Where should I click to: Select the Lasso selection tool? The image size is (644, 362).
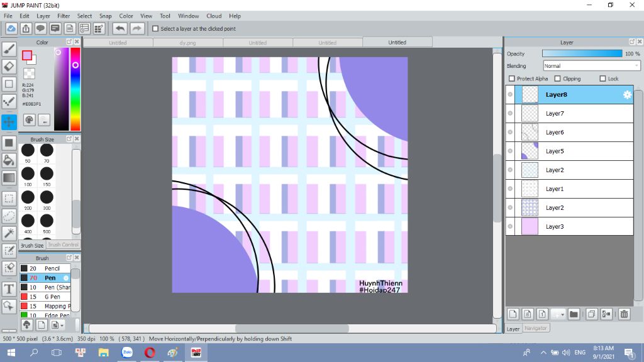point(9,216)
